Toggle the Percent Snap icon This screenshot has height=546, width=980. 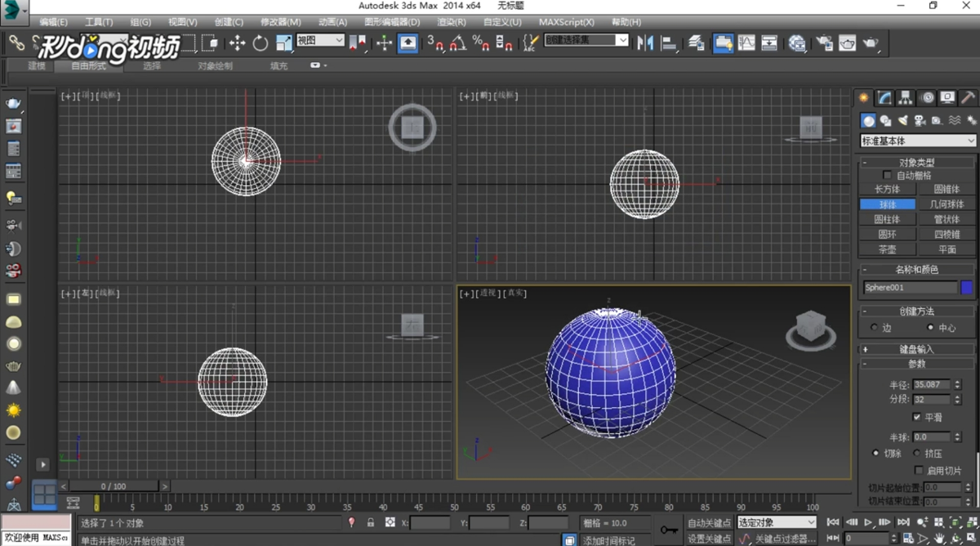[x=481, y=43]
